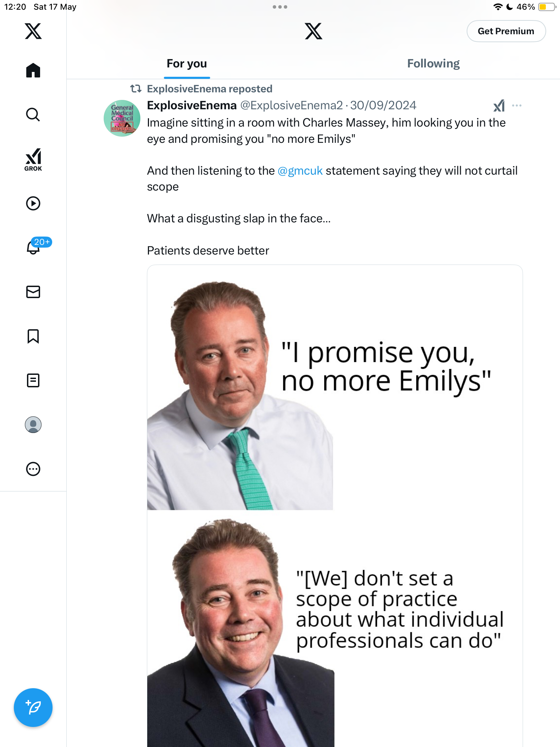Expand the More circle menu in sidebar
This screenshot has width=560, height=747.
[33, 469]
